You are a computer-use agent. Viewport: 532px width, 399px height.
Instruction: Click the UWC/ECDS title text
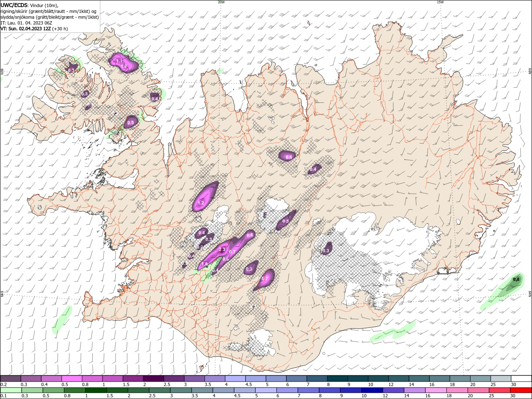click(x=15, y=5)
